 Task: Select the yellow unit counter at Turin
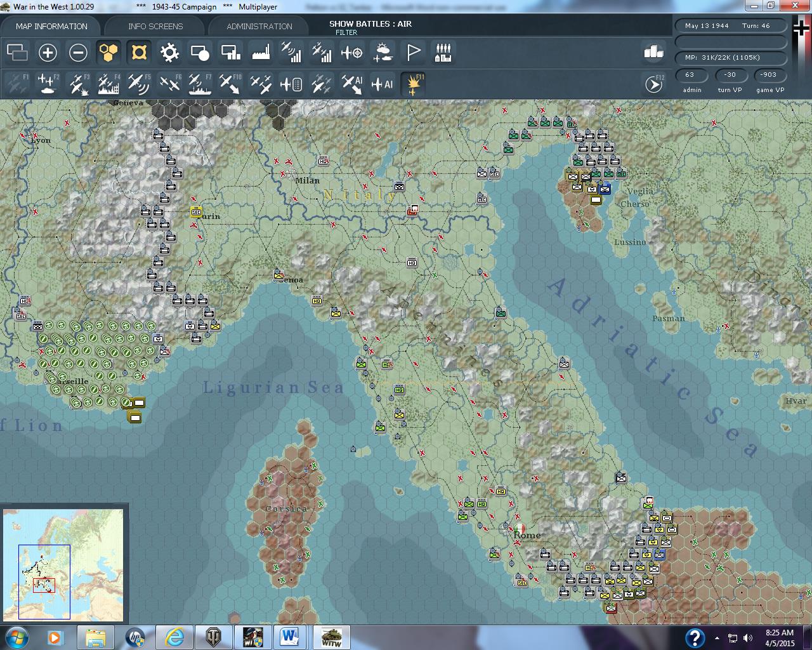(x=196, y=211)
